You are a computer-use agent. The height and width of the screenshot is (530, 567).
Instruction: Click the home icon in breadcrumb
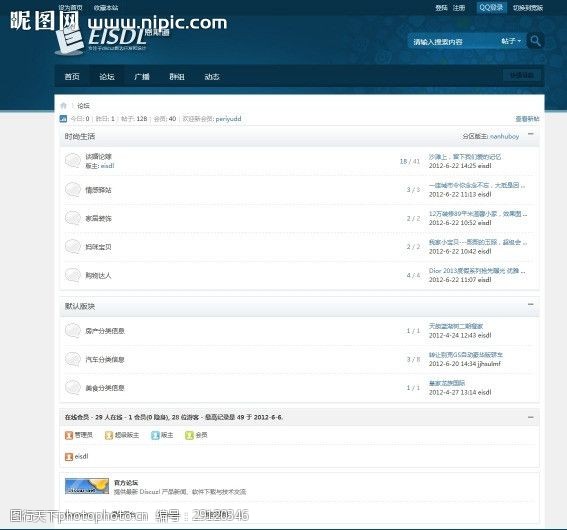64,106
